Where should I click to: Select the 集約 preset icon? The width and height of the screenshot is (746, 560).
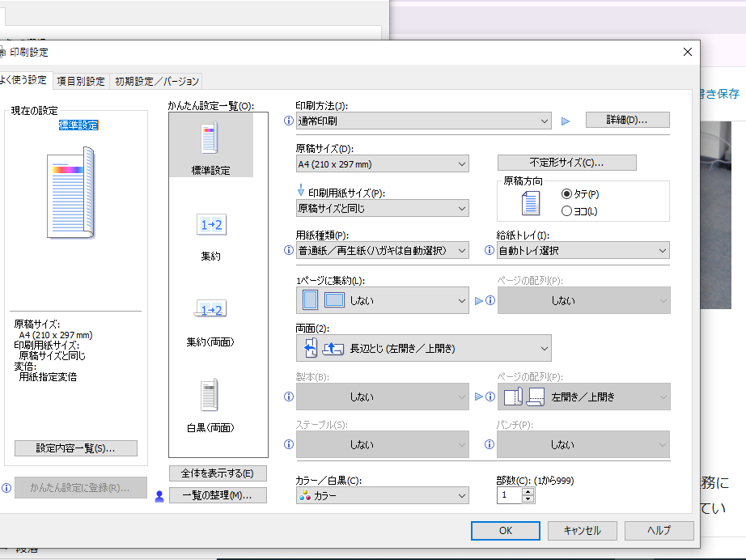click(210, 225)
